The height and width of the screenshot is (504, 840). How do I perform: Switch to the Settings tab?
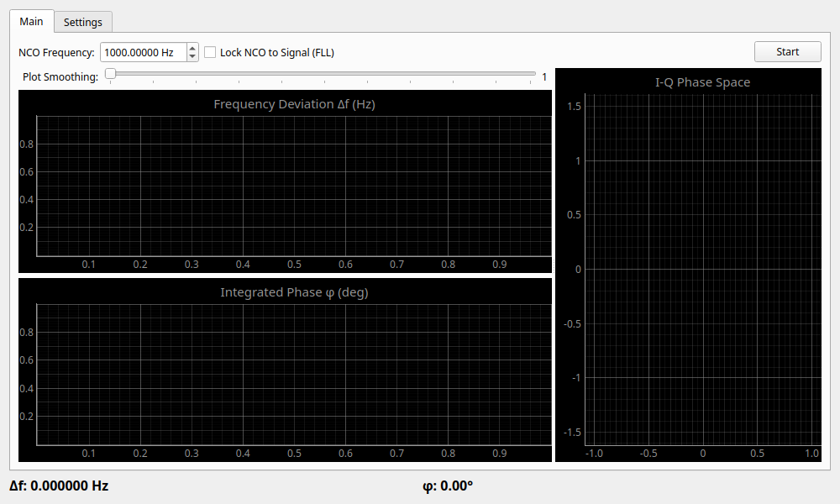point(82,22)
